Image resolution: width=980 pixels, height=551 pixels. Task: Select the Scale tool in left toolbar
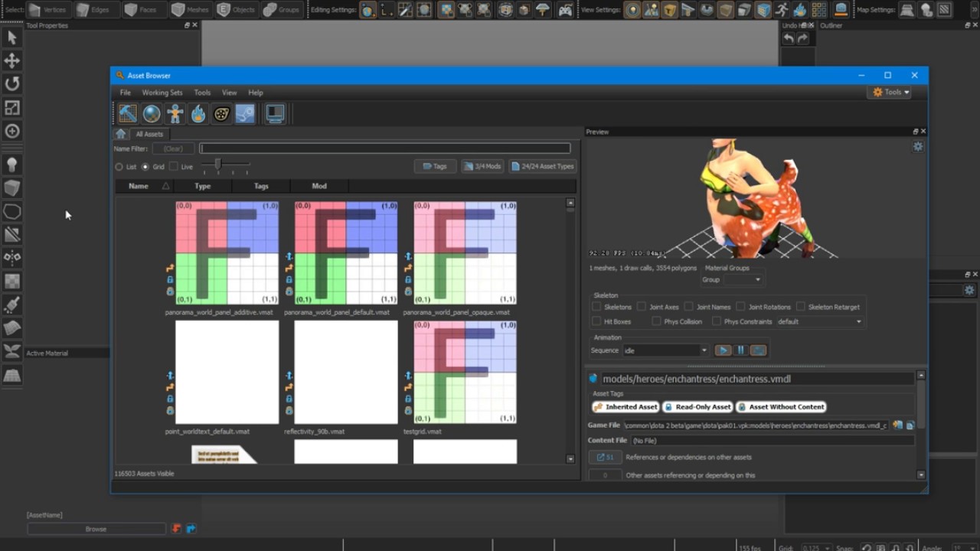tap(12, 108)
